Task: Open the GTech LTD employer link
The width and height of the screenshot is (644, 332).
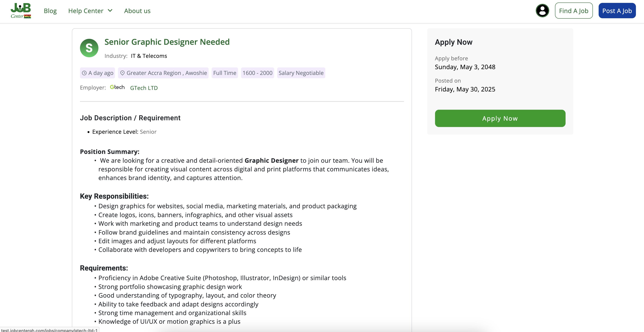Action: 144,88
